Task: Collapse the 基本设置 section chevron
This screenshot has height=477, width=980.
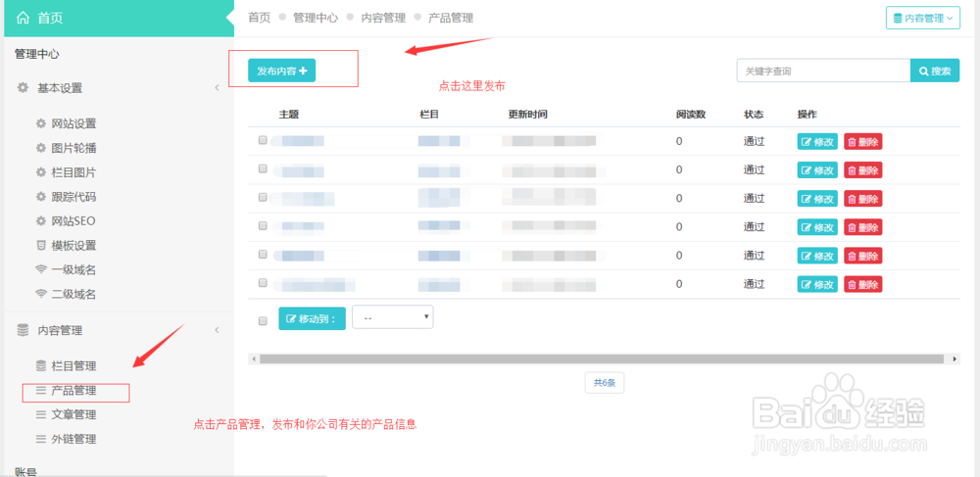Action: [217, 87]
